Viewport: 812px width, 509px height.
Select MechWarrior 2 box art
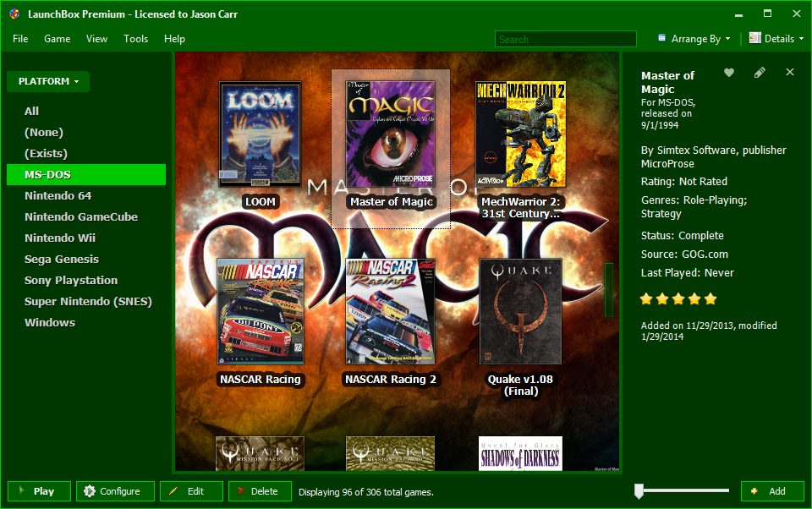pyautogui.click(x=520, y=134)
